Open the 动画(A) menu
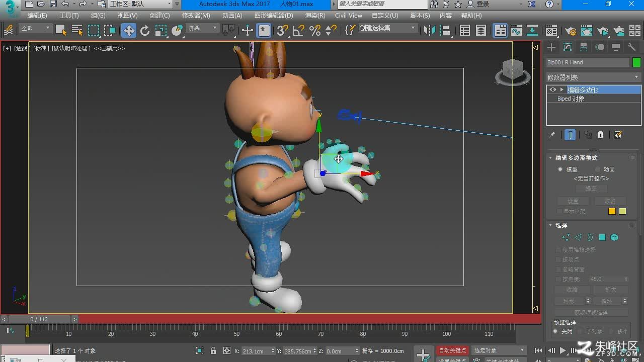This screenshot has width=644, height=362. click(x=232, y=16)
